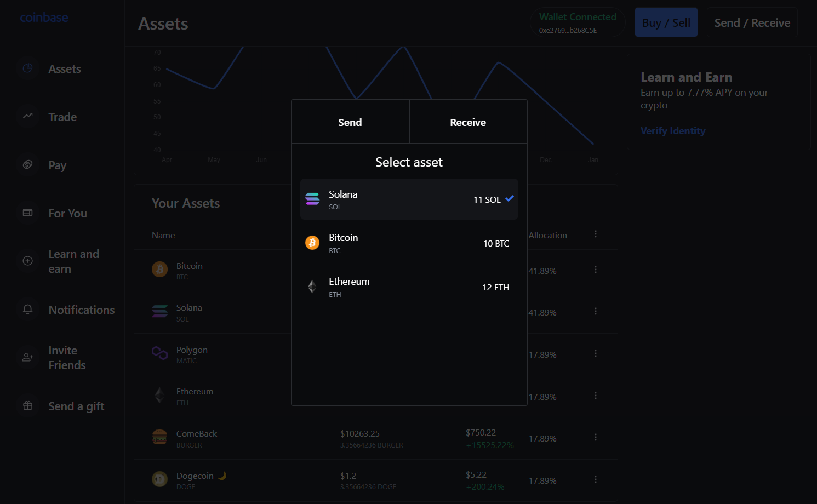
Task: Click the Ethereum icon in Your Assets table
Action: pyautogui.click(x=159, y=396)
